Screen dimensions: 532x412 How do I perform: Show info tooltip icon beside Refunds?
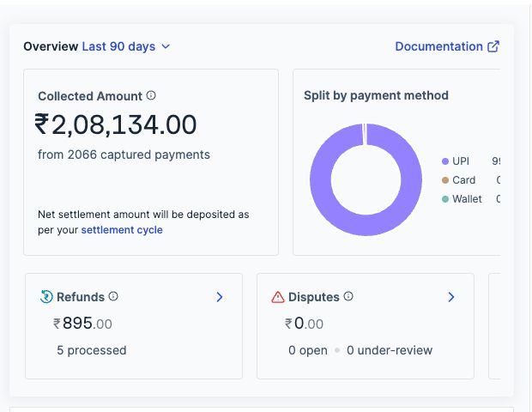pos(113,297)
